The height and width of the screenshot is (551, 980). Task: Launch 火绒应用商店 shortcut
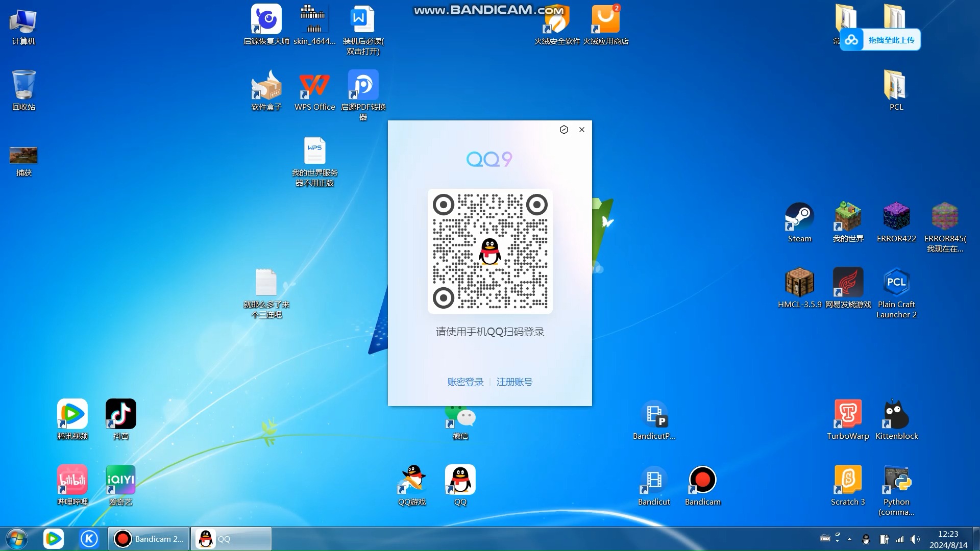pyautogui.click(x=605, y=24)
